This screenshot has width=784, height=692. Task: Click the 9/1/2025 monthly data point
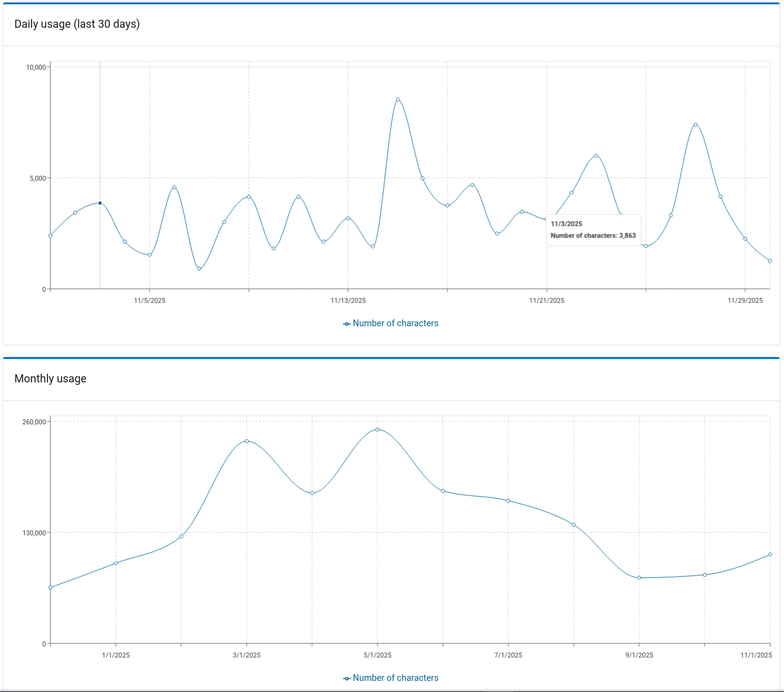click(639, 578)
